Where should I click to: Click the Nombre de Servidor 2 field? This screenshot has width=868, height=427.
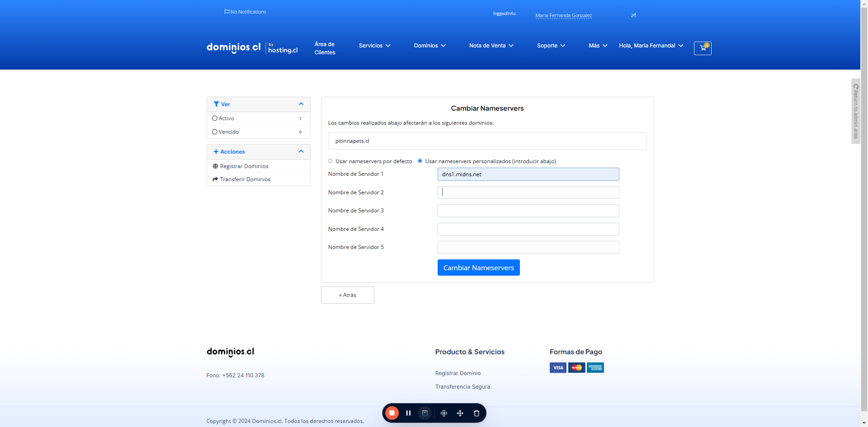(528, 192)
